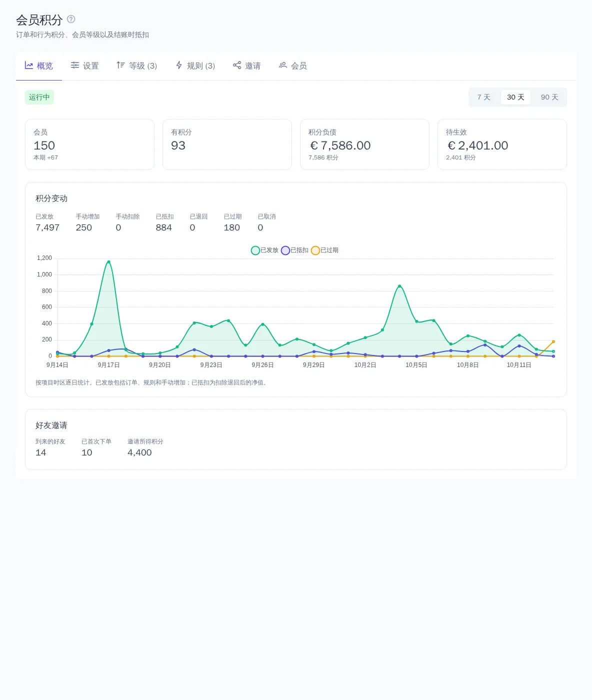The height and width of the screenshot is (700, 592).
Task: Click the 好友邀请 section heading
Action: (x=51, y=425)
